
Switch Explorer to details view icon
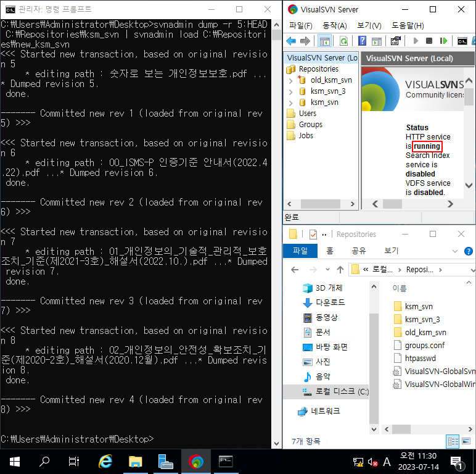pos(453,441)
